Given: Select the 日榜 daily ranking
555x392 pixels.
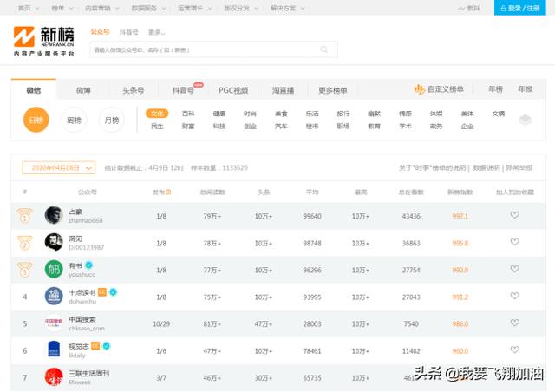Looking at the screenshot, I should pos(36,120).
